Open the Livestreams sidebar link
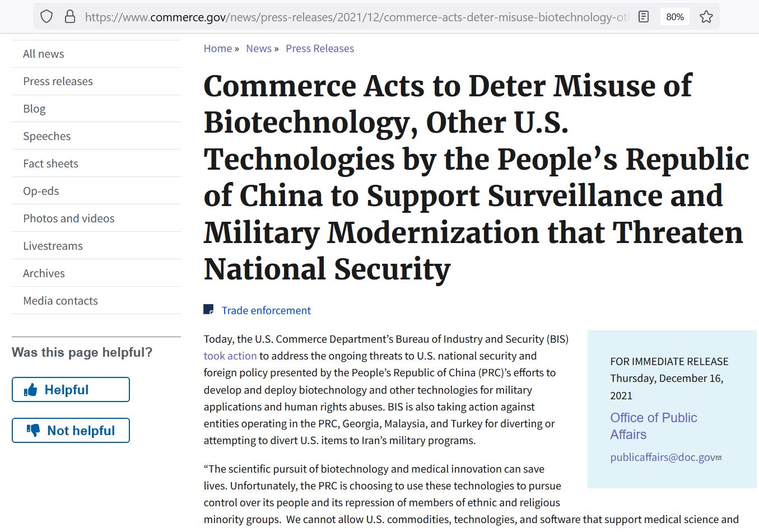The width and height of the screenshot is (759, 532). pyautogui.click(x=53, y=246)
